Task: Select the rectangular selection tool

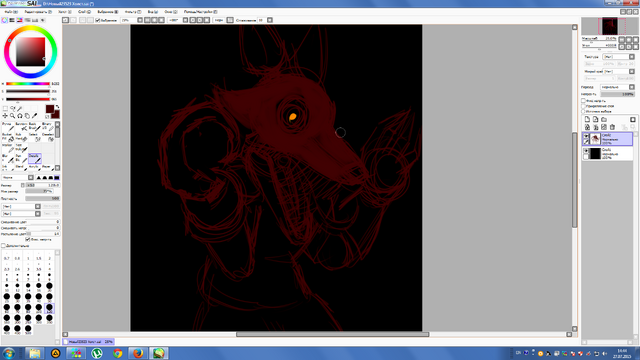Action: coord(5,109)
